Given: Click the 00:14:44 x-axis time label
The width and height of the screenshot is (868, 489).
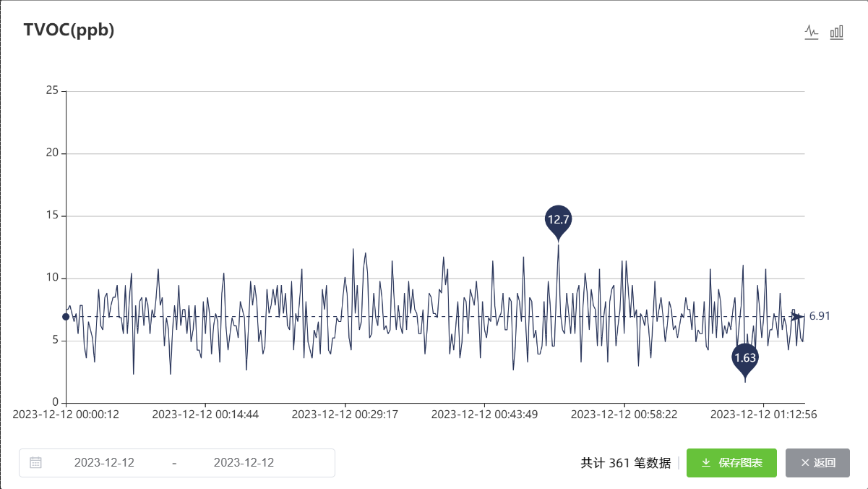Looking at the screenshot, I should [205, 414].
